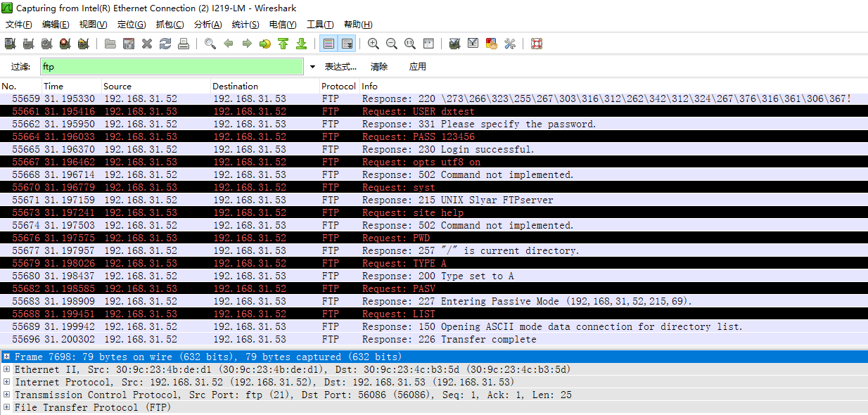Toggle colorize packet list
868x415 pixels.
328,44
